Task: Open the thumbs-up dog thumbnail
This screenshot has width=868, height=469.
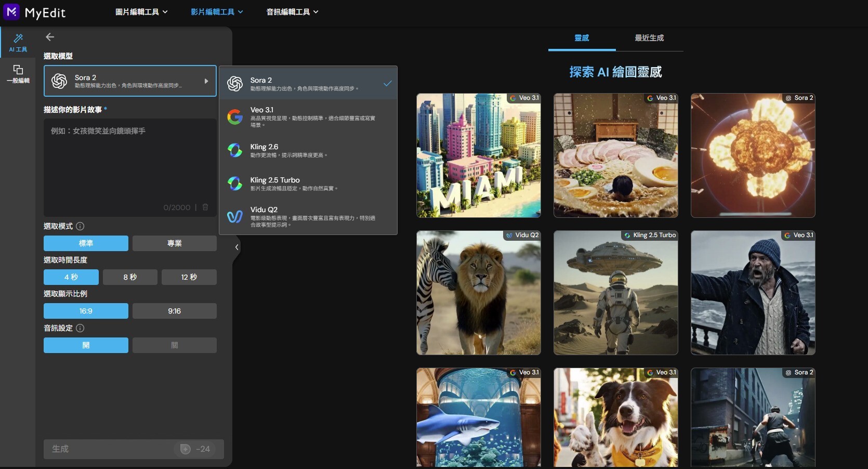Action: click(616, 418)
